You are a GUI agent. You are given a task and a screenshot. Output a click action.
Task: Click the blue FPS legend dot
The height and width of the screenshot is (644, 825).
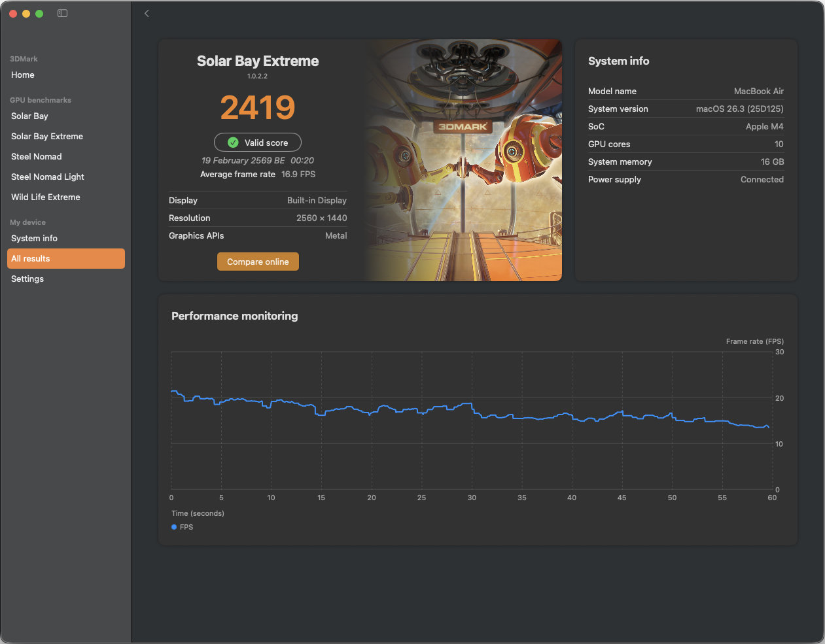coord(174,527)
